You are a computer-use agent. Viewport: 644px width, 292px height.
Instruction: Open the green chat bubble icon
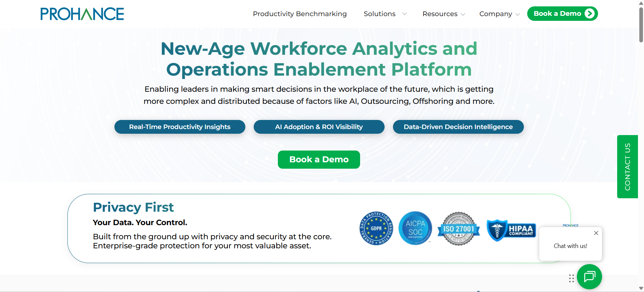coord(589,277)
